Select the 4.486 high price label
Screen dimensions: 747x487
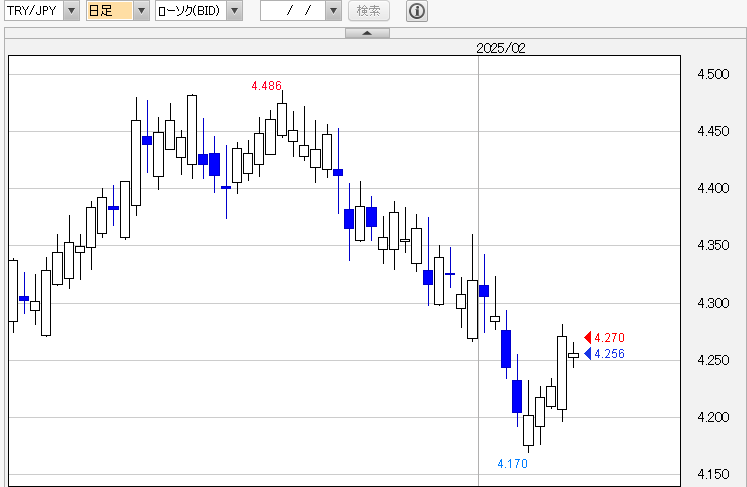tap(266, 86)
